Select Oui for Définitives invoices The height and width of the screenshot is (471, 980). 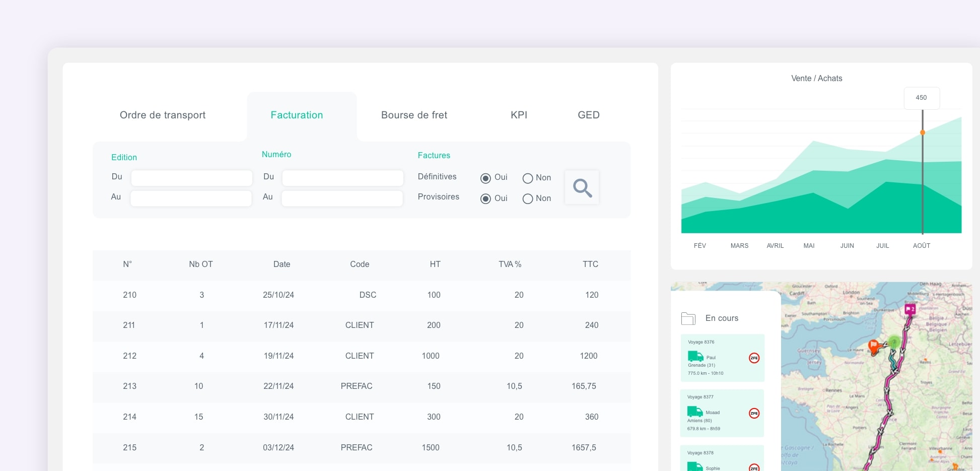(485, 178)
